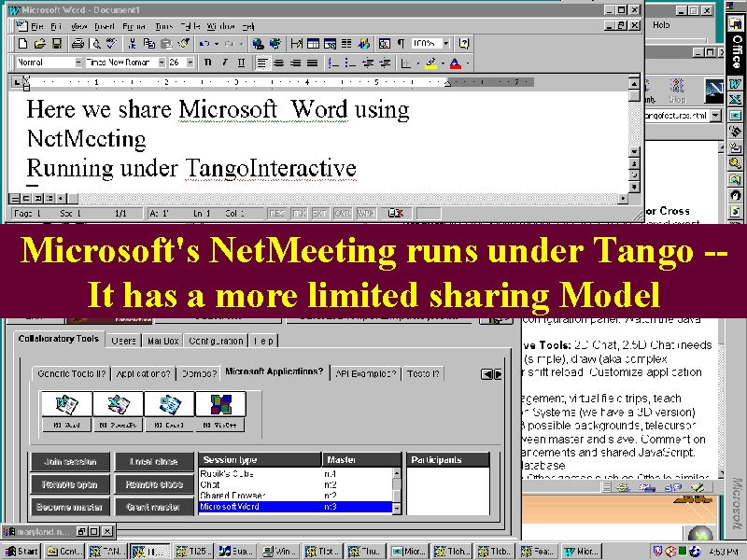Select the Generic Tools II tab
The height and width of the screenshot is (560, 747).
point(72,374)
